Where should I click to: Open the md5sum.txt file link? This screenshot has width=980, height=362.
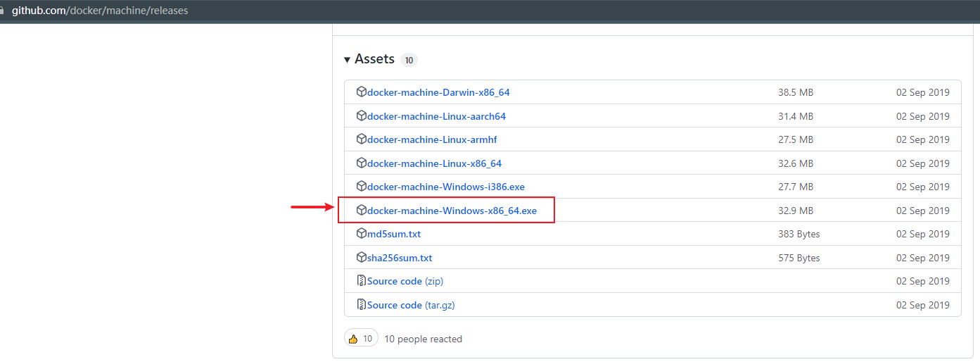click(393, 234)
